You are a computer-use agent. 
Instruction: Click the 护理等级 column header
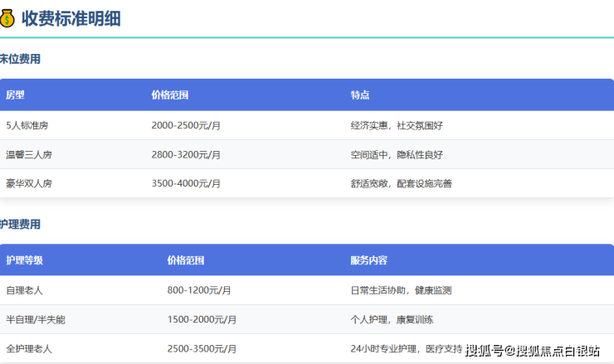pyautogui.click(x=24, y=260)
